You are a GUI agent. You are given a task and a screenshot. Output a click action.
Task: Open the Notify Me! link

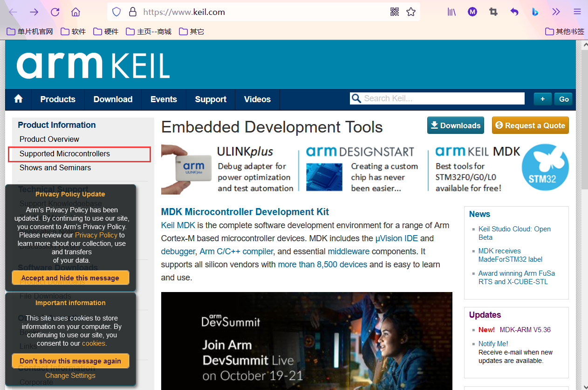(493, 344)
